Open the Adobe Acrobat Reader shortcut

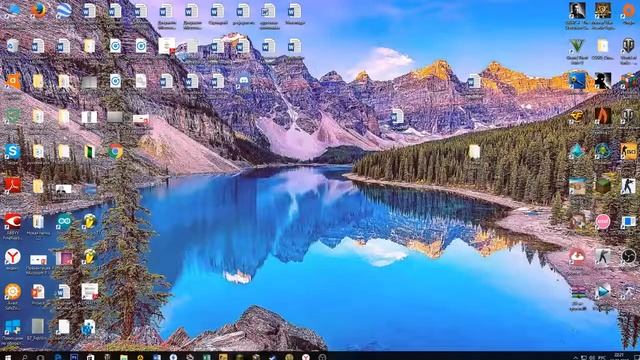[x=13, y=186]
